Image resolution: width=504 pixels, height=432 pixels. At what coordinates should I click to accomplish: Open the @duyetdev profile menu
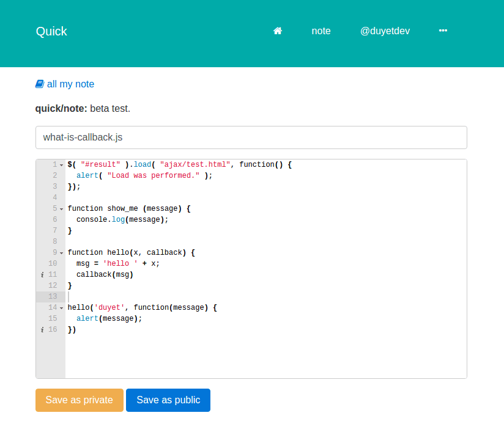(x=385, y=31)
